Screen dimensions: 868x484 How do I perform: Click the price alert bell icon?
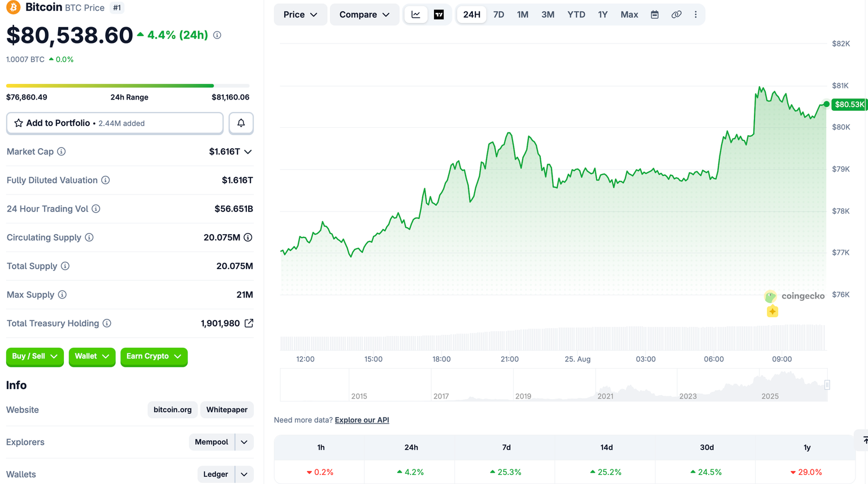(241, 123)
